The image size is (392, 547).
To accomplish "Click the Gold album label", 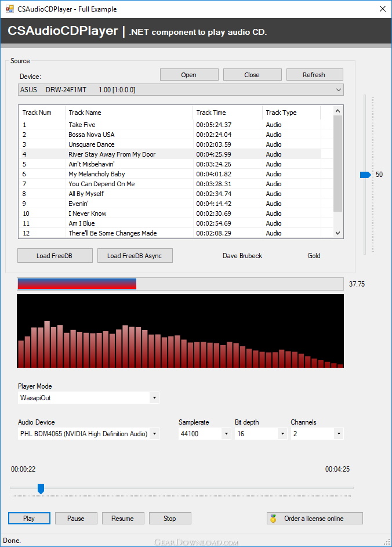I will (x=314, y=256).
